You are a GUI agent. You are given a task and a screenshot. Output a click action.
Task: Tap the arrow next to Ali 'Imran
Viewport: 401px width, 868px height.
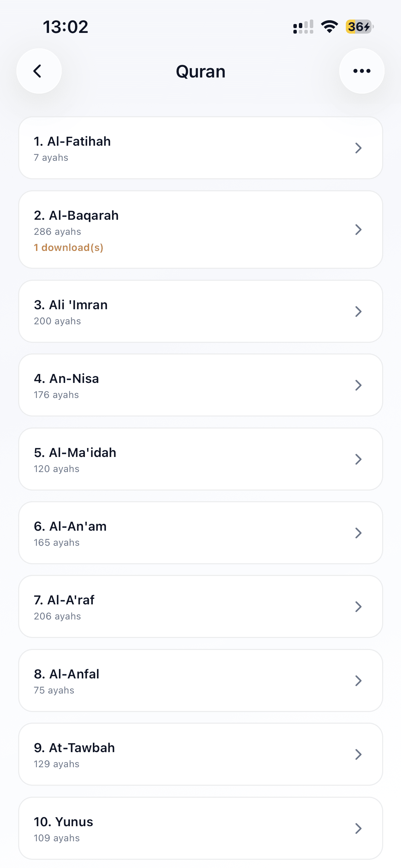coord(358,312)
